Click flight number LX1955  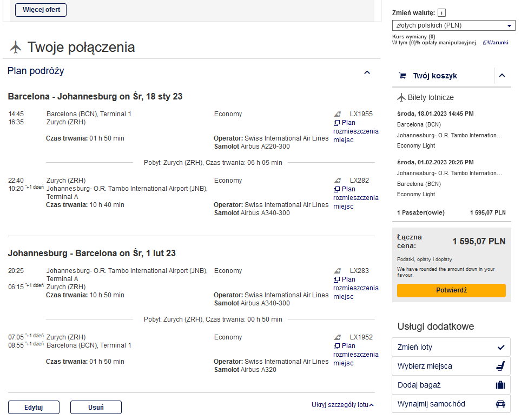[x=361, y=114]
